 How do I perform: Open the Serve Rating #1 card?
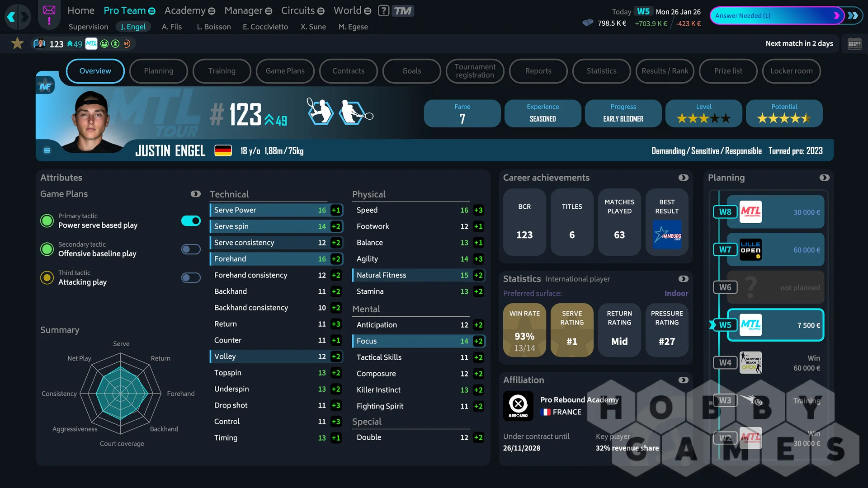572,330
